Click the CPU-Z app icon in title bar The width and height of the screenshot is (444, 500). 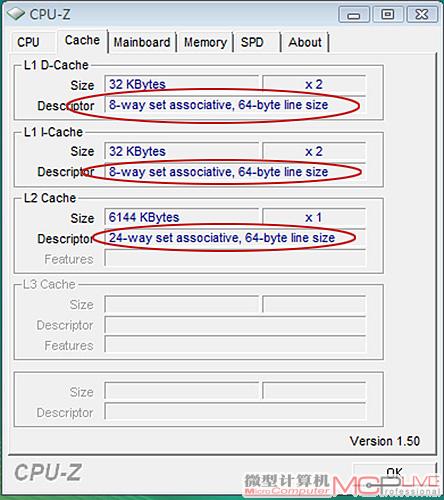(16, 14)
